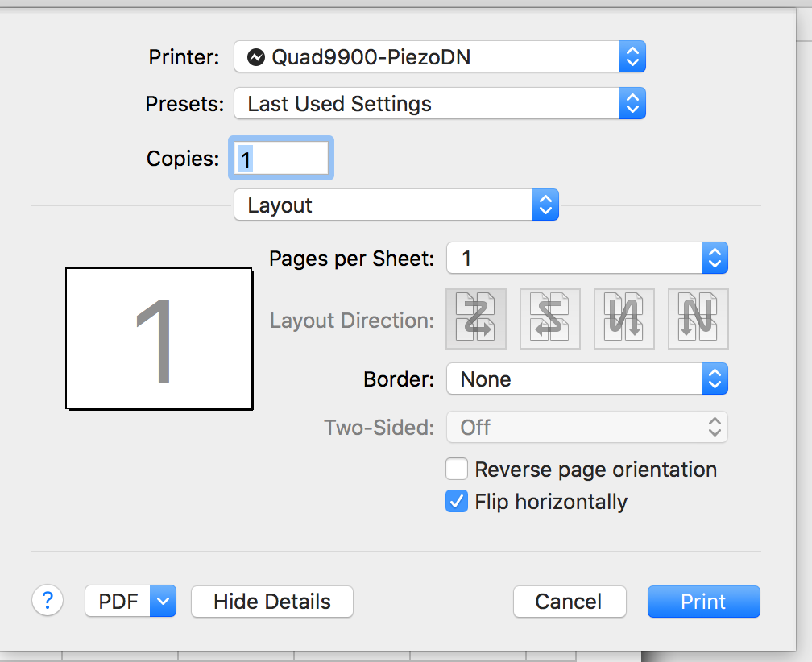
Task: Click the printer status icon next to Quad9900-PiezoDN
Action: click(x=256, y=57)
